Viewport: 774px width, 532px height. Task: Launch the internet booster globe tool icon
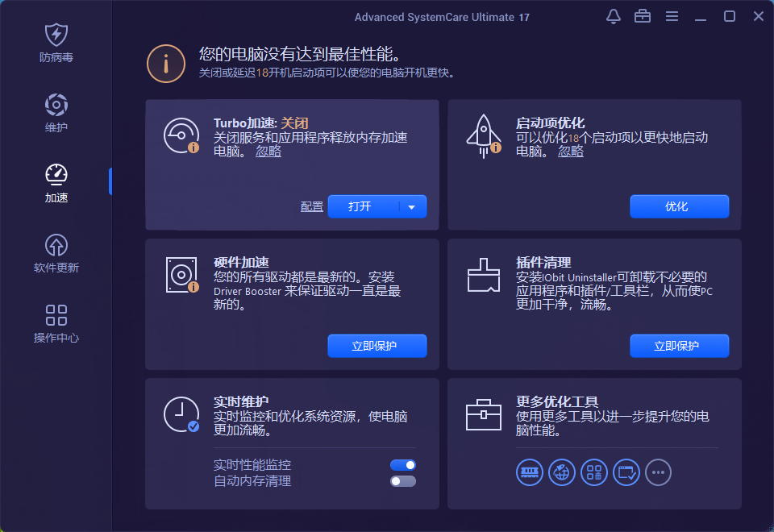point(562,472)
